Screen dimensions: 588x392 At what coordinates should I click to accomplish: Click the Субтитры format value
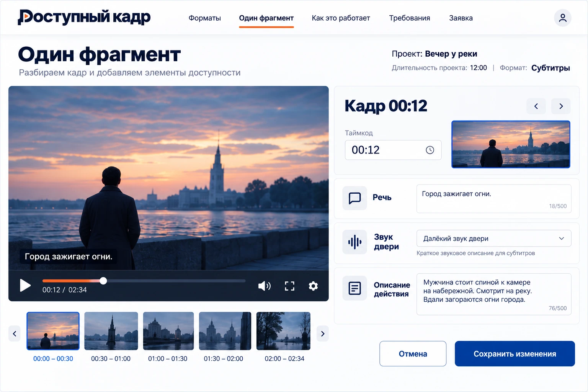[x=550, y=68]
